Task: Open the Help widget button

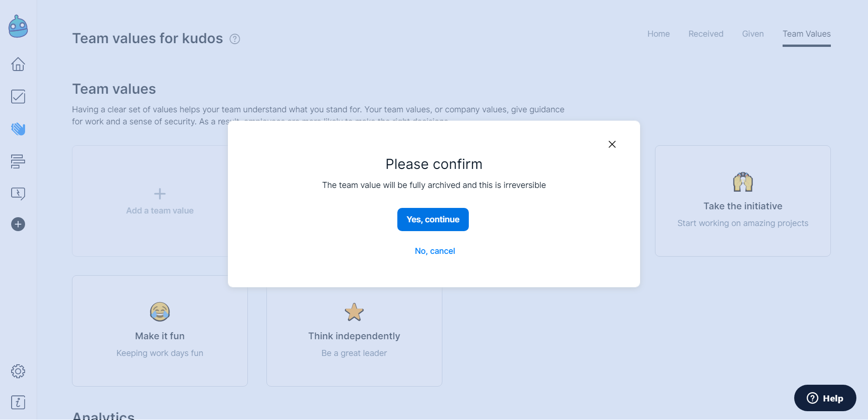Action: coord(825,398)
